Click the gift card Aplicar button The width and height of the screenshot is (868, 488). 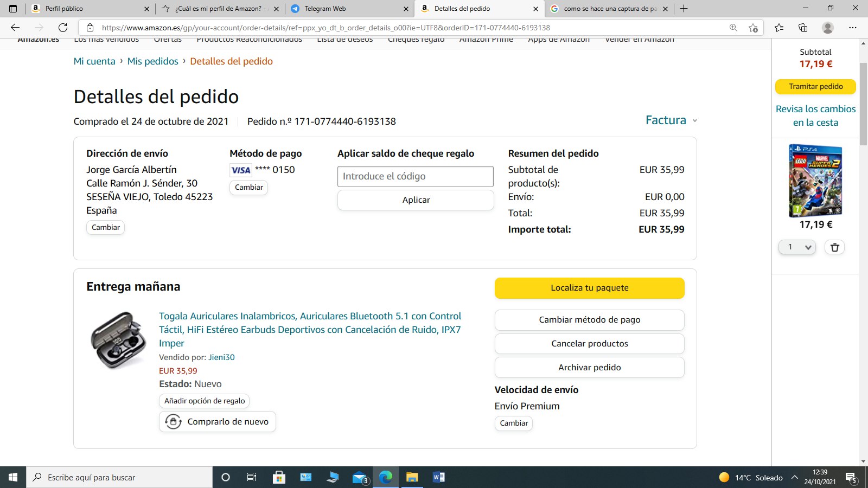(x=416, y=200)
